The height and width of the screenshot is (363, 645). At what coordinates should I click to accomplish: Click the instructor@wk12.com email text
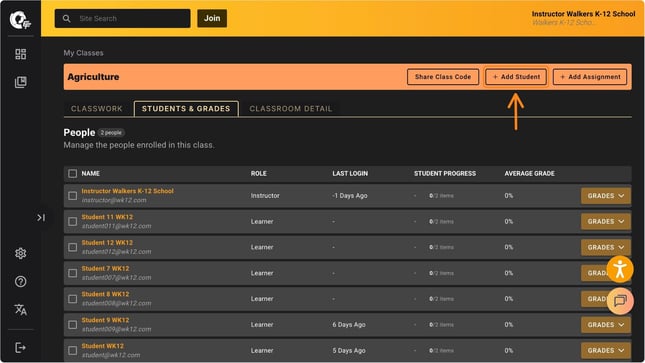click(114, 200)
